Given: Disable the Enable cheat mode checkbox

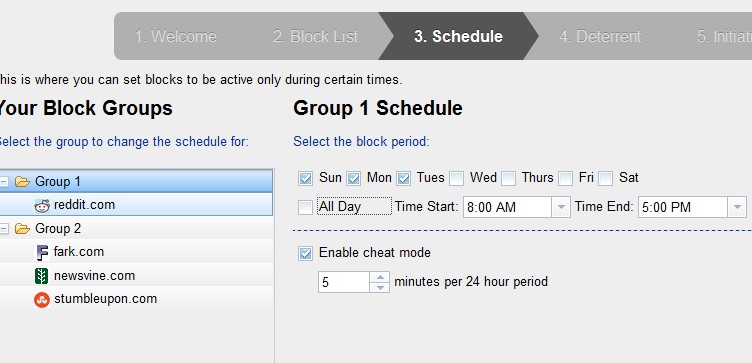Looking at the screenshot, I should pos(306,253).
